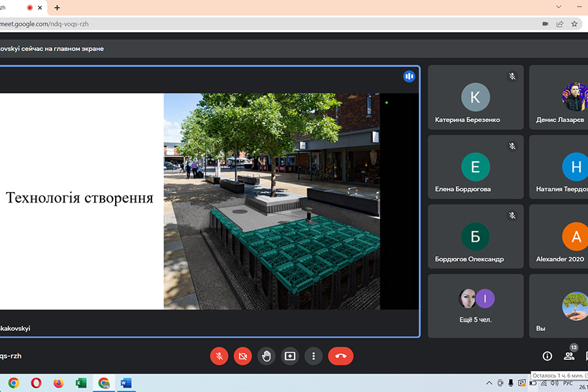Image resolution: width=588 pixels, height=392 pixels.
Task: Open new browser tab with plus button
Action: pos(57,7)
